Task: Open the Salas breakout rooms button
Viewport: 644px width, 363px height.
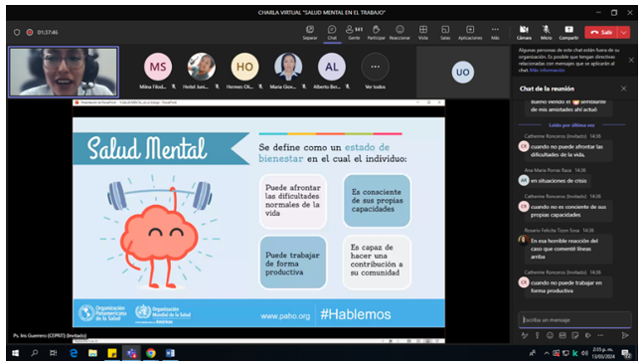Action: (445, 33)
